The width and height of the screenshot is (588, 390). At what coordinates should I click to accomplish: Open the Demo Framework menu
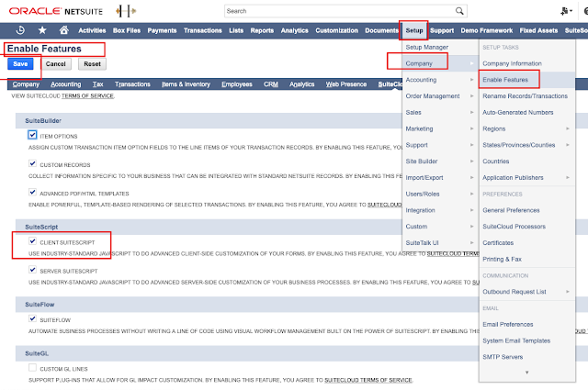[x=486, y=30]
